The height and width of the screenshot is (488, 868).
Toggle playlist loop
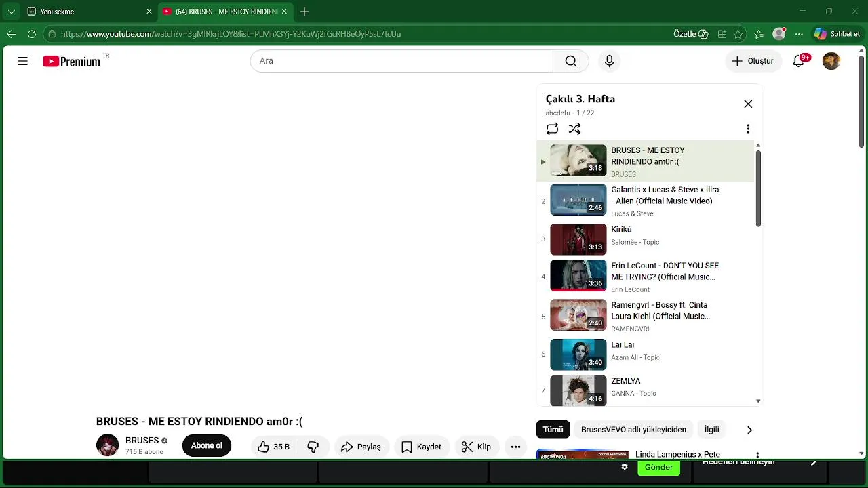pyautogui.click(x=553, y=129)
